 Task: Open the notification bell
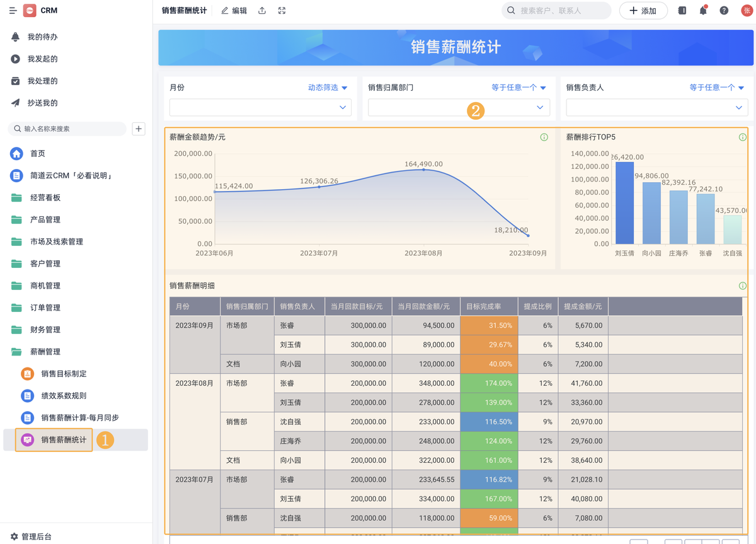point(703,11)
